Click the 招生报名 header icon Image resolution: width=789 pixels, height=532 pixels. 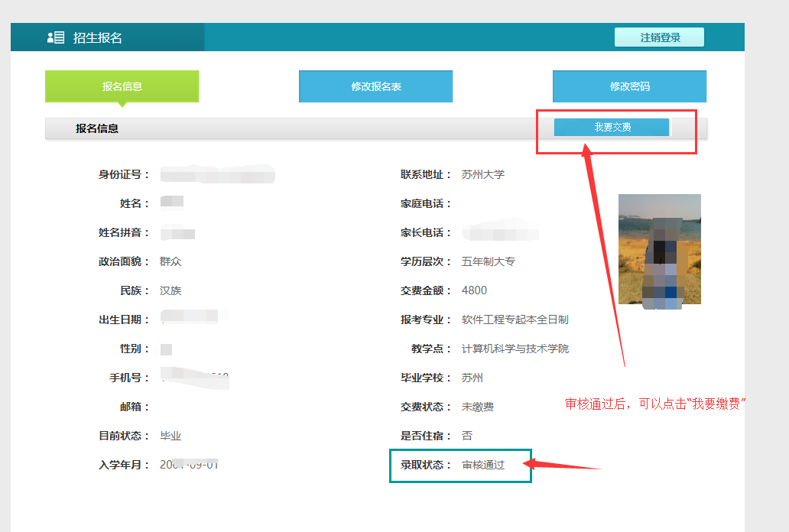point(56,37)
